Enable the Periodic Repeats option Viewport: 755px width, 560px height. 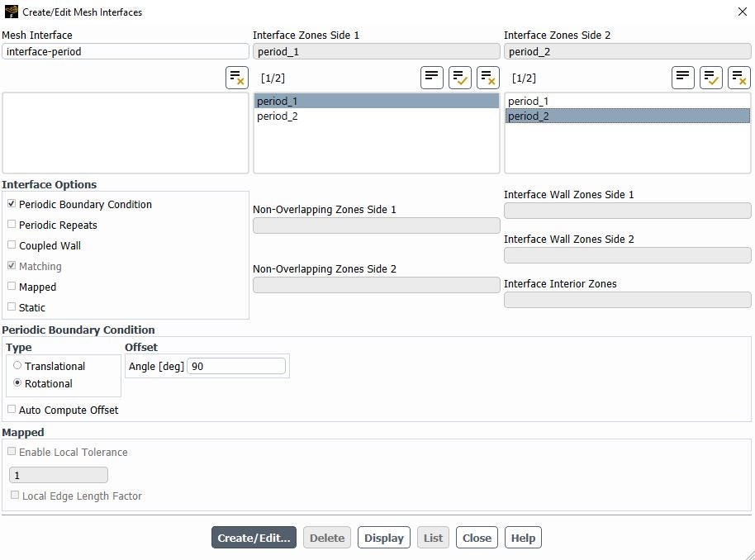(12, 225)
